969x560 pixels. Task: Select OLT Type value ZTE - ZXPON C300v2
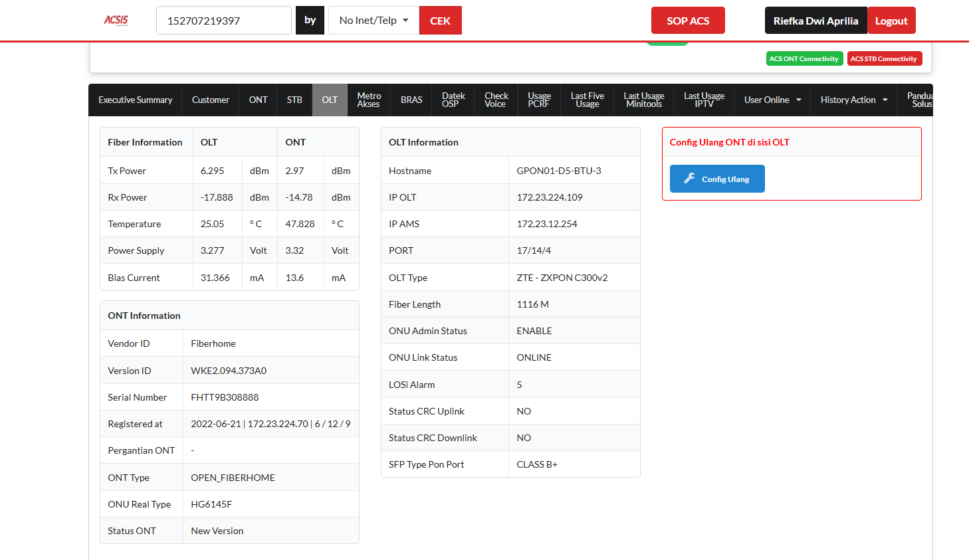click(562, 278)
